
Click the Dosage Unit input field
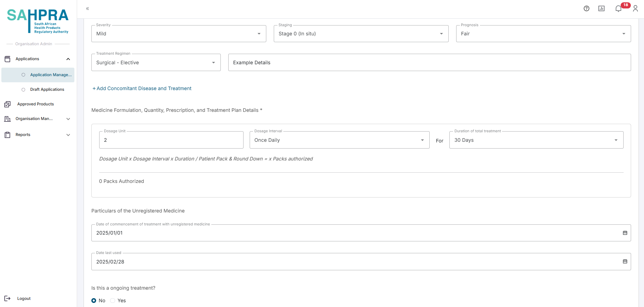coord(171,140)
